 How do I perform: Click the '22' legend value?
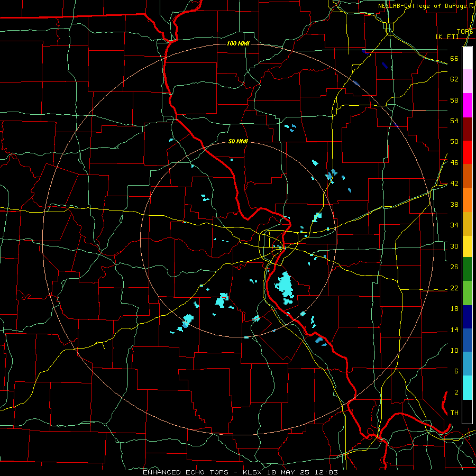[454, 288]
